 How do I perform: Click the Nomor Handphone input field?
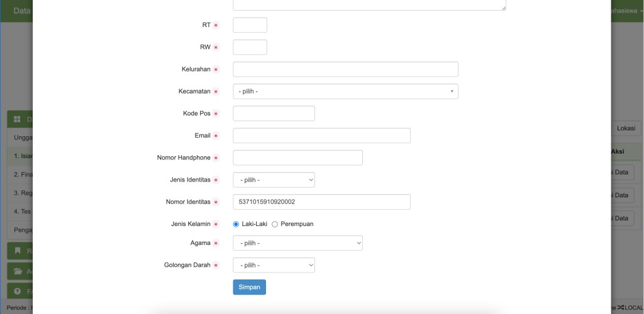click(297, 158)
